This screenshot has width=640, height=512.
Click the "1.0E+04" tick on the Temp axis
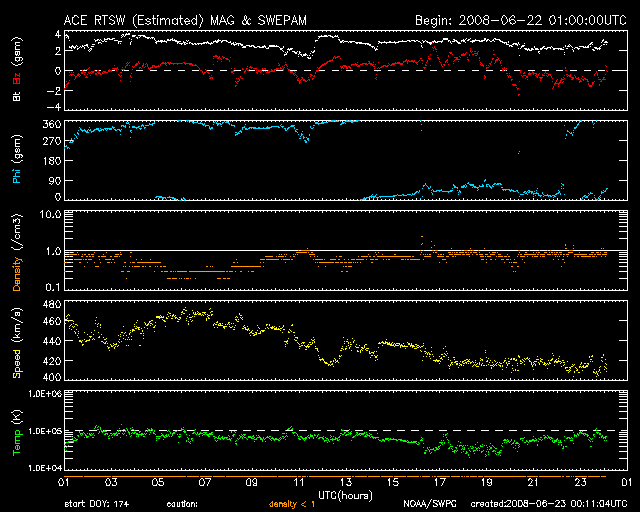45,468
